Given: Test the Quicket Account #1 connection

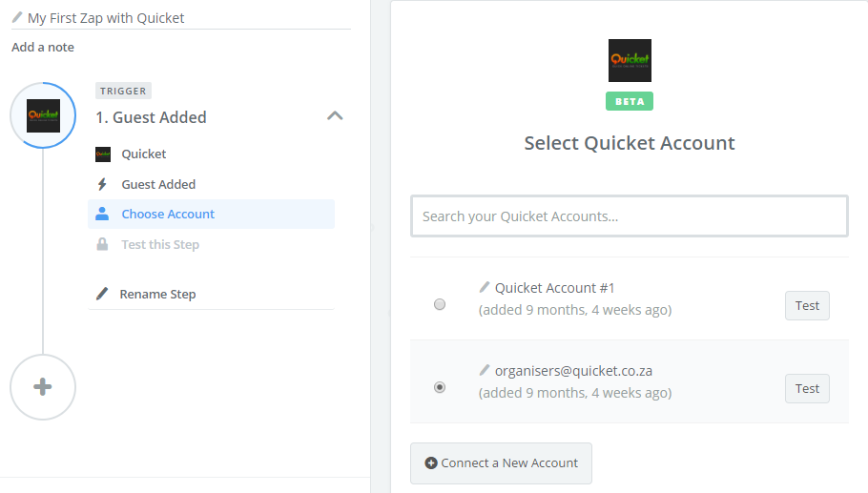Looking at the screenshot, I should [807, 306].
